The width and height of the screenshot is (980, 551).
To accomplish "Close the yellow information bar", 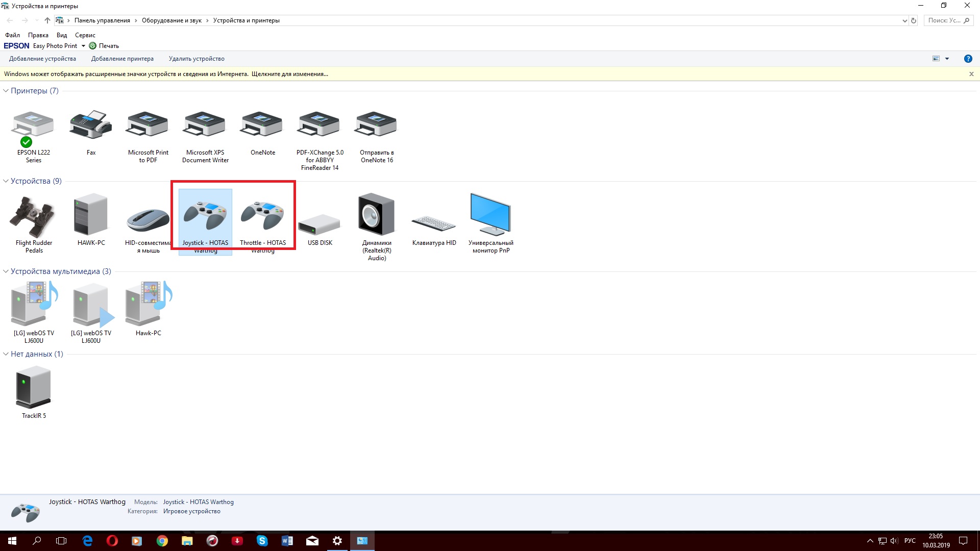I will pos(971,74).
